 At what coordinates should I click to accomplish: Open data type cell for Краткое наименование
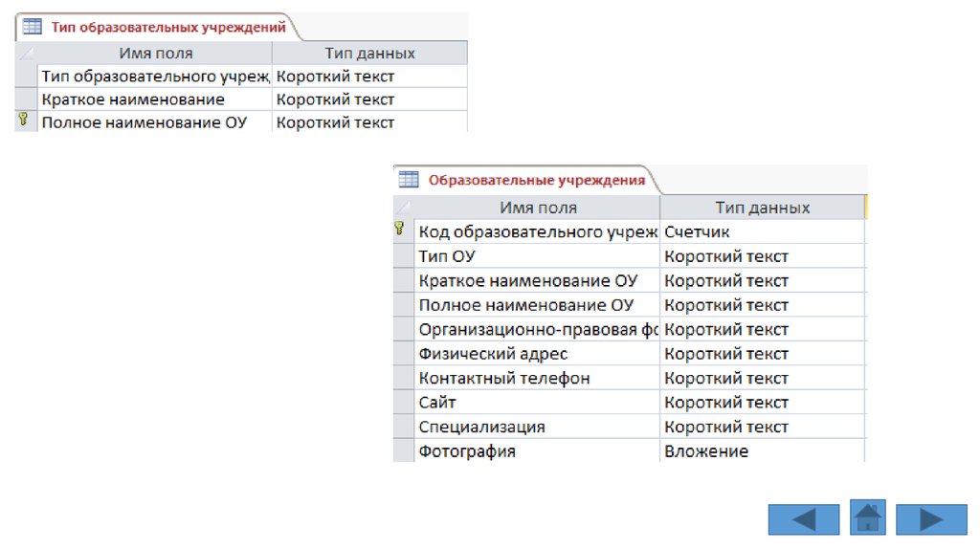pyautogui.click(x=368, y=99)
